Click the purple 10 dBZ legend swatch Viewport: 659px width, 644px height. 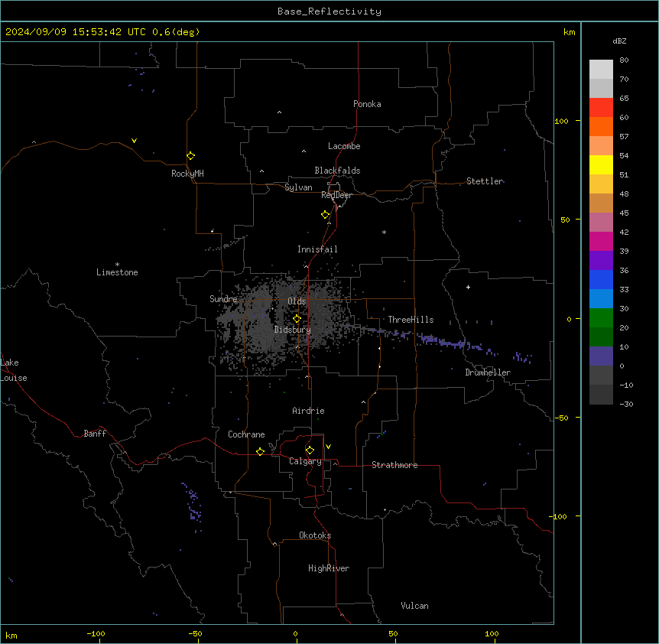tap(601, 356)
